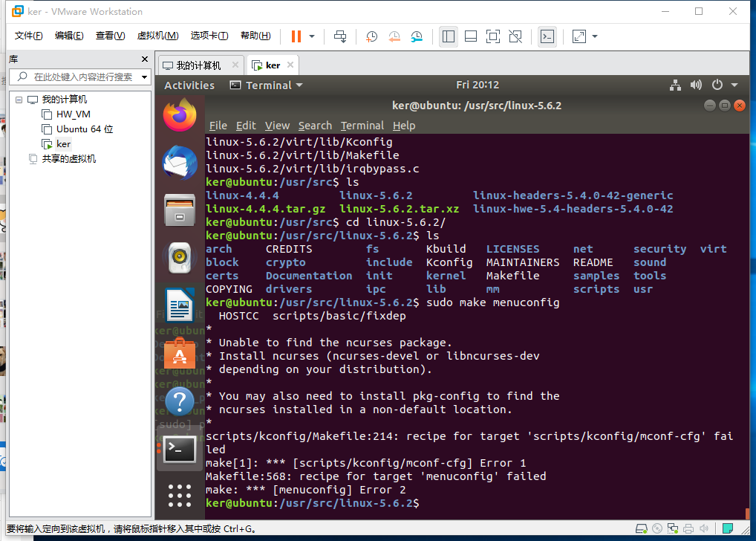Open the Snapshot Manager
756x541 pixels.
coord(416,36)
